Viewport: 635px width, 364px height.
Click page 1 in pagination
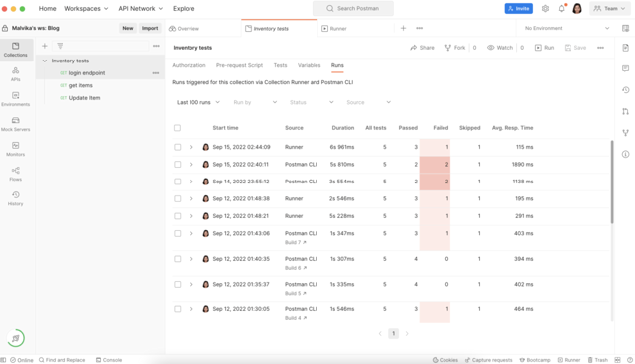click(393, 333)
